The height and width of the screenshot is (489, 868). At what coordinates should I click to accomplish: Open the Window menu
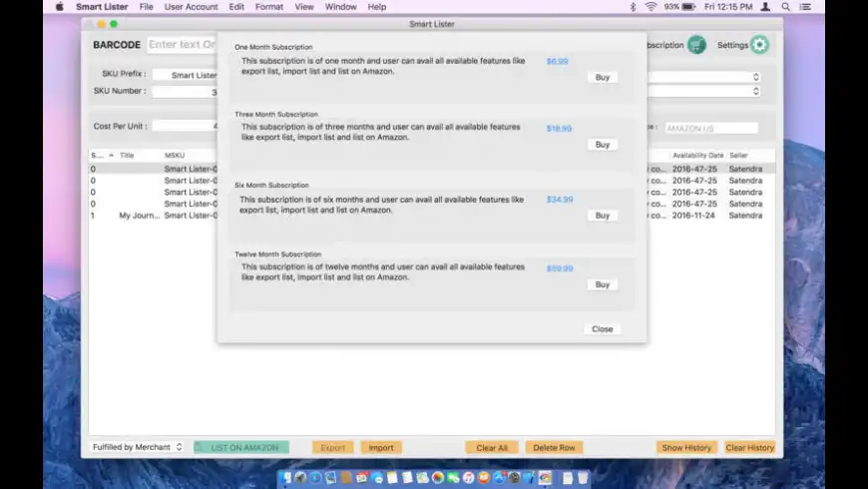tap(340, 7)
